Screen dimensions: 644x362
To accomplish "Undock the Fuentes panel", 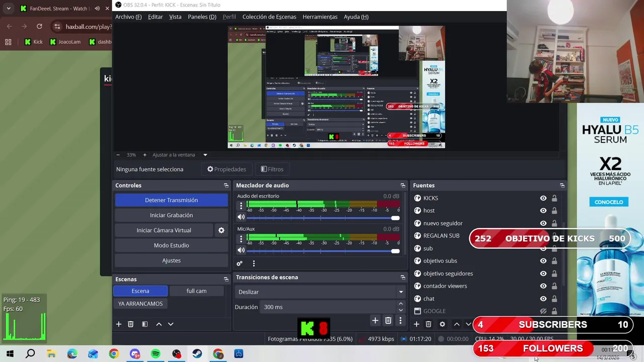I will 562,186.
